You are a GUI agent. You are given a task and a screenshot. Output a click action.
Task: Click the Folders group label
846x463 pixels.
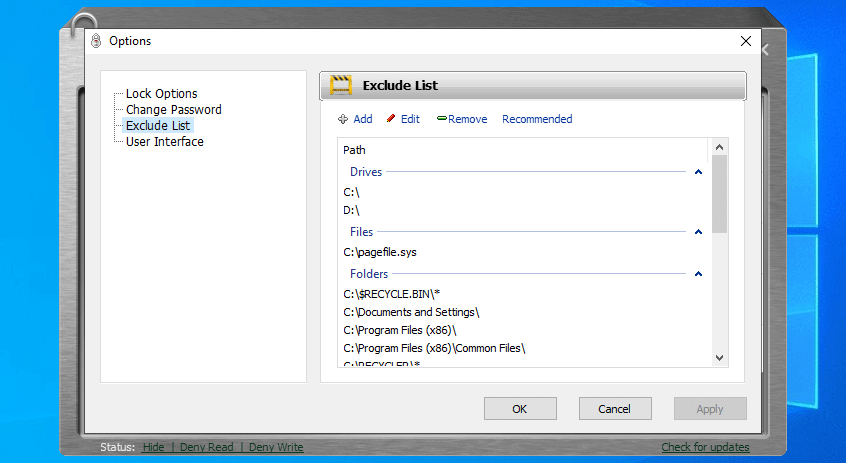369,274
